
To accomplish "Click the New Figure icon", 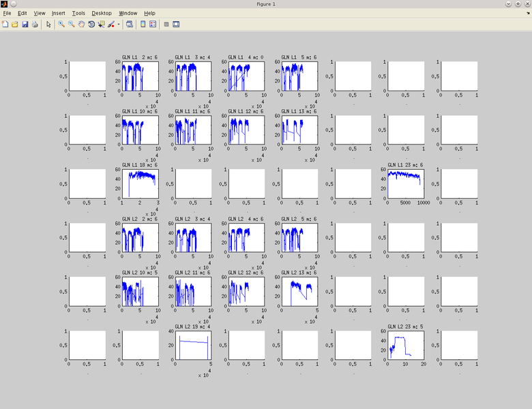I will pyautogui.click(x=5, y=25).
